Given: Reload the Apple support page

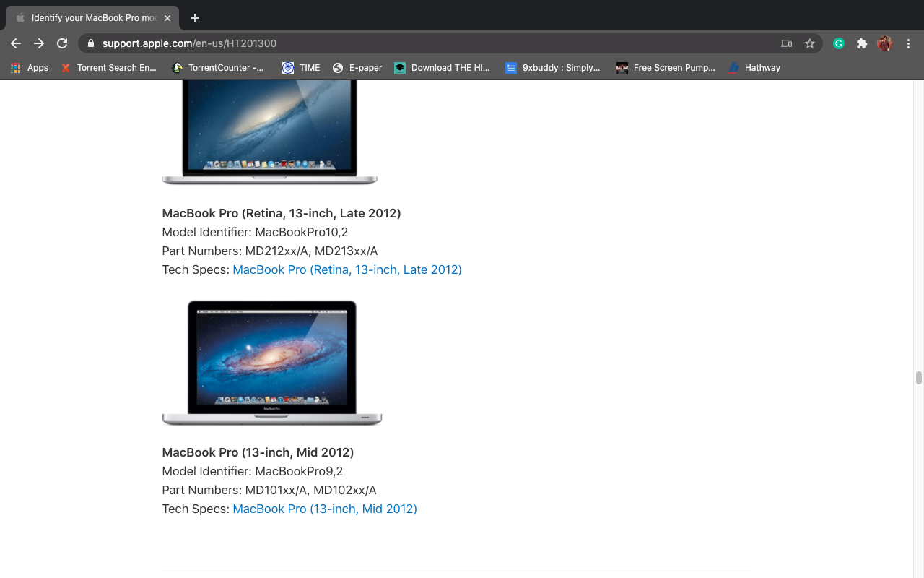Looking at the screenshot, I should [x=62, y=43].
